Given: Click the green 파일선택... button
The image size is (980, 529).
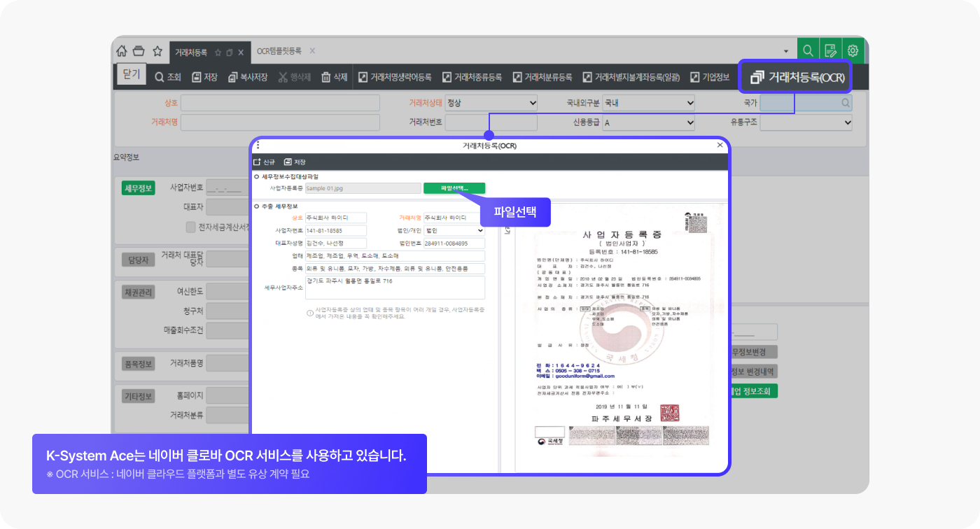Looking at the screenshot, I should [454, 188].
